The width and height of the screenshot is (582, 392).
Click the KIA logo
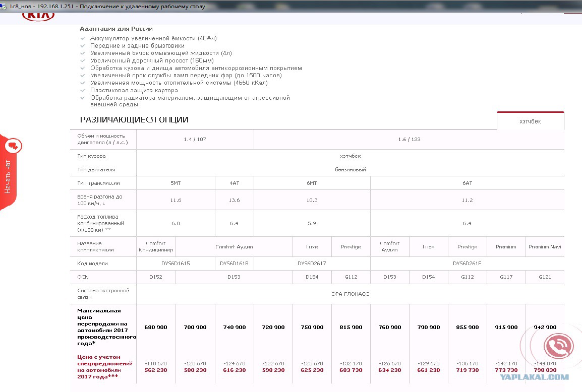(x=38, y=16)
